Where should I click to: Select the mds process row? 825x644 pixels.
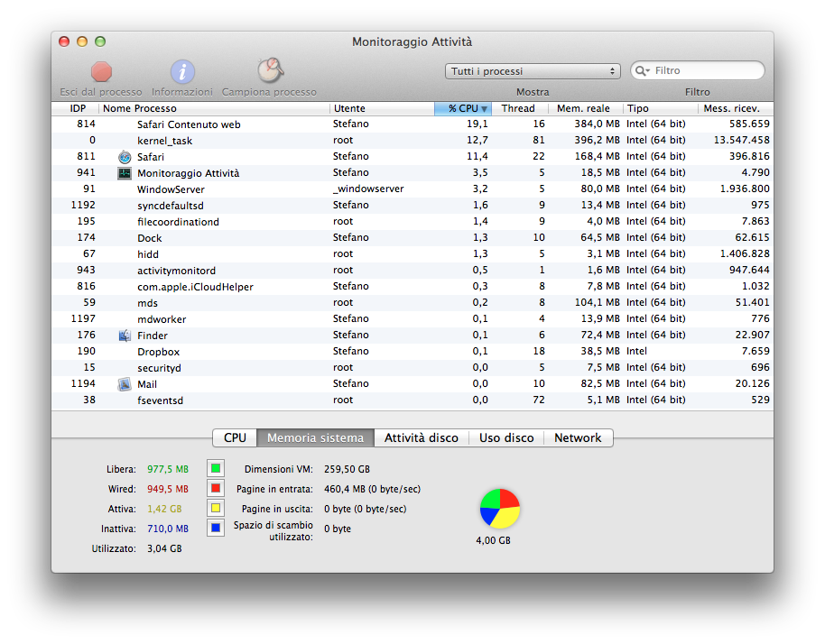[412, 303]
